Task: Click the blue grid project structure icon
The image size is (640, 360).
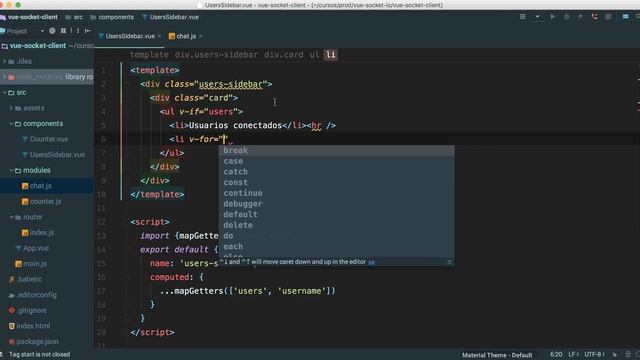Action: click(625, 17)
